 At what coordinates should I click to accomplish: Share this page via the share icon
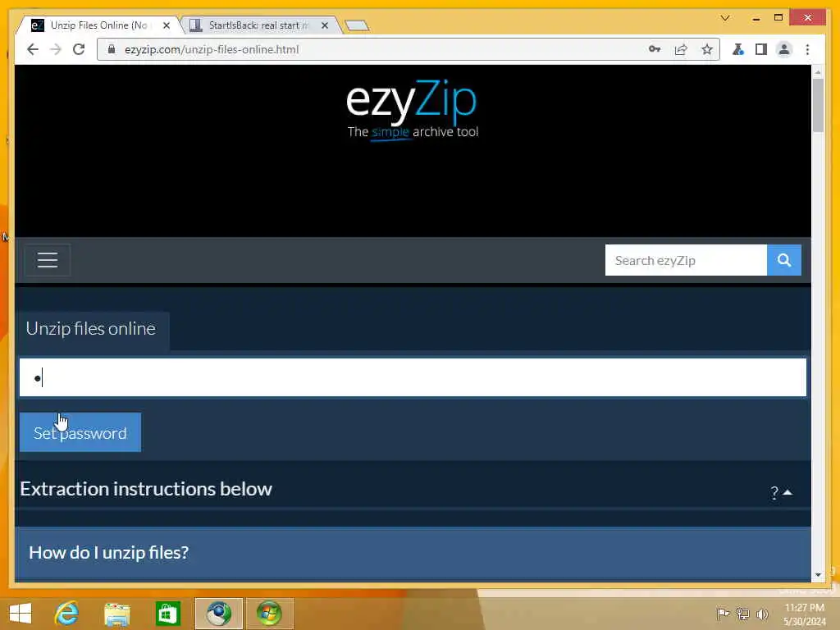coord(681,49)
